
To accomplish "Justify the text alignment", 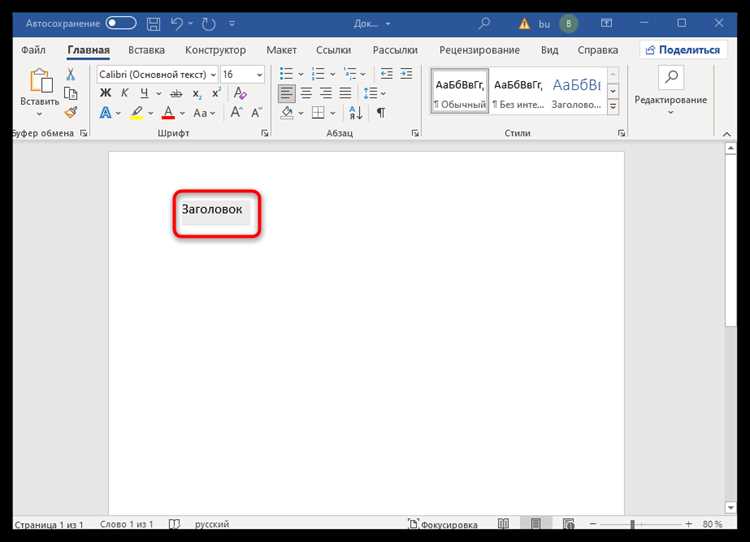I will click(345, 93).
